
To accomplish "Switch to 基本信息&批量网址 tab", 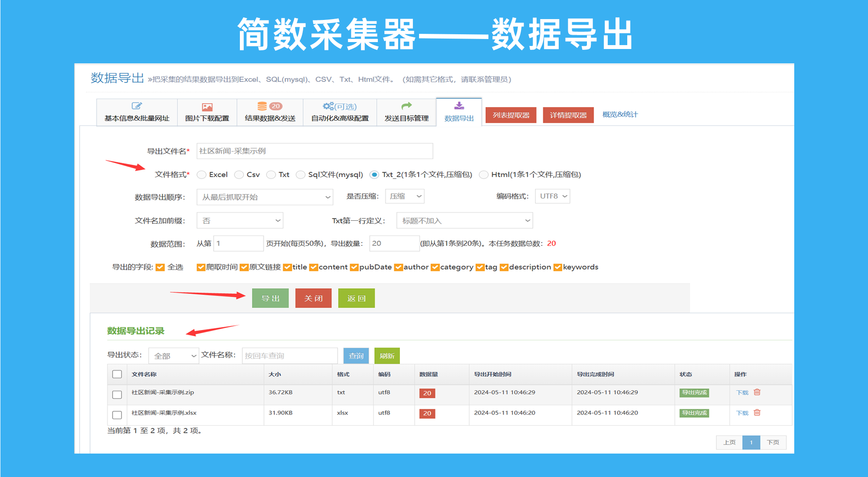I will click(137, 112).
